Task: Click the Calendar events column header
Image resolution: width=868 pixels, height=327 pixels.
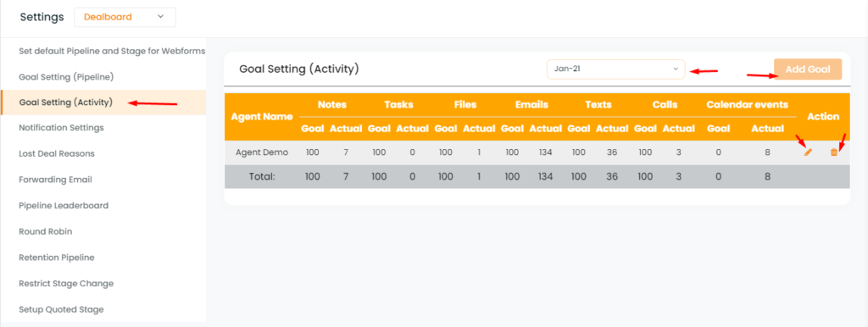Action: (748, 104)
